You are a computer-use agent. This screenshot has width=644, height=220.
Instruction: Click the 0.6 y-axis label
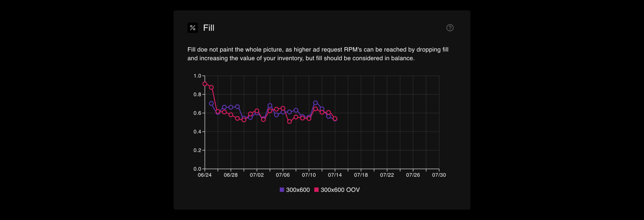pyautogui.click(x=197, y=113)
